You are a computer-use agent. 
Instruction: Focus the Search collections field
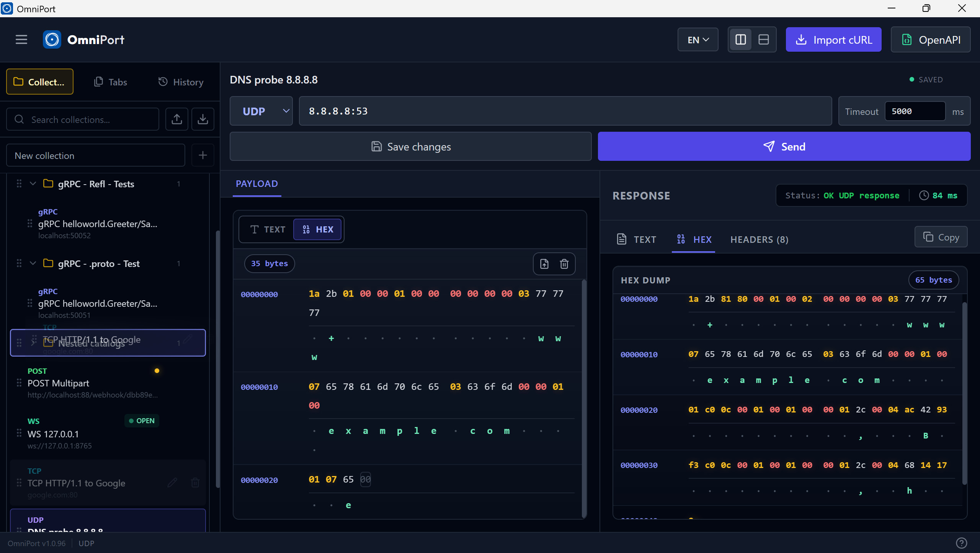click(x=83, y=119)
